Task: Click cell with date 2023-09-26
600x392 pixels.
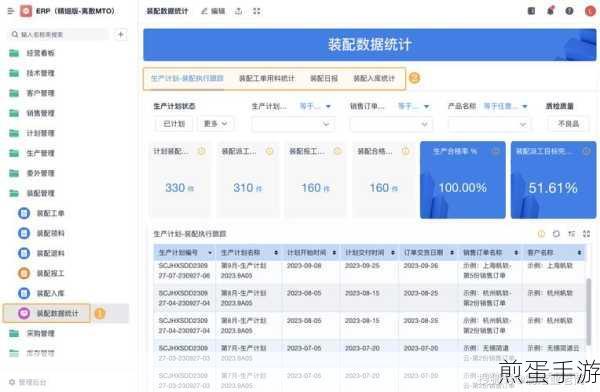Action: pyautogui.click(x=421, y=266)
